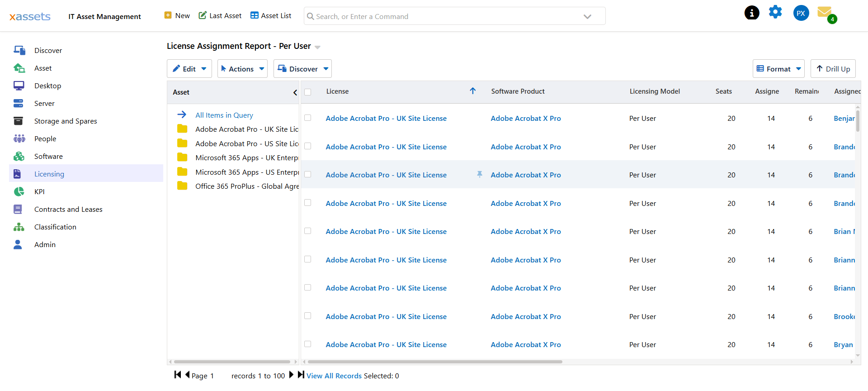Click the Software Product column header
Viewport: 868px width, 391px height.
click(x=518, y=91)
